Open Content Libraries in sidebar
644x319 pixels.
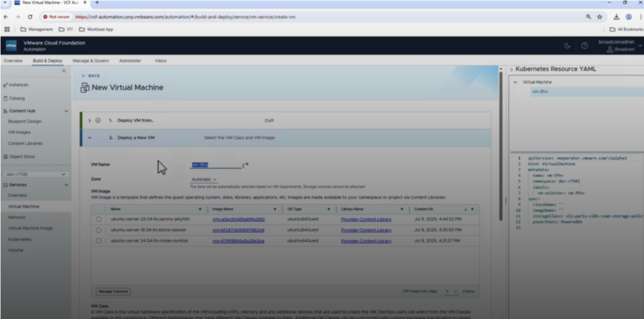[25, 144]
